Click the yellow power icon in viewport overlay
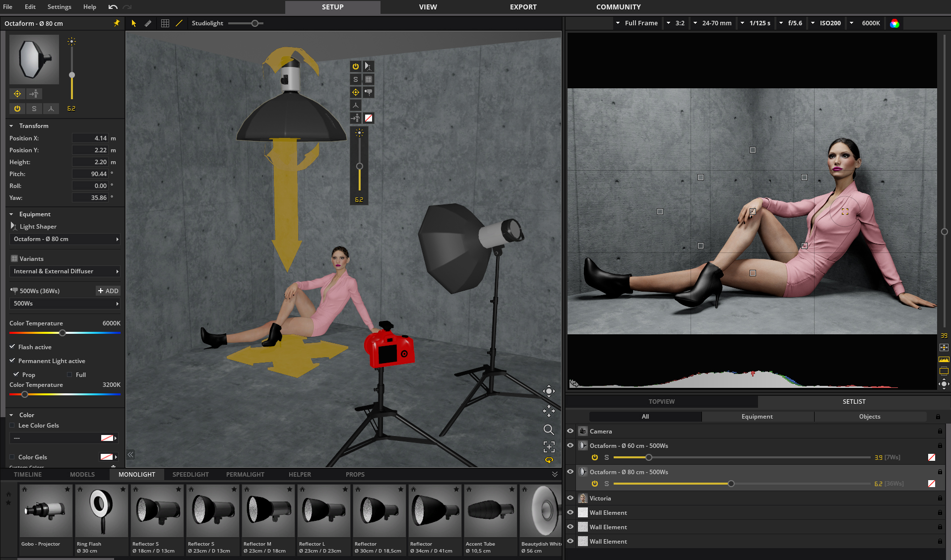951x560 pixels. (x=356, y=66)
